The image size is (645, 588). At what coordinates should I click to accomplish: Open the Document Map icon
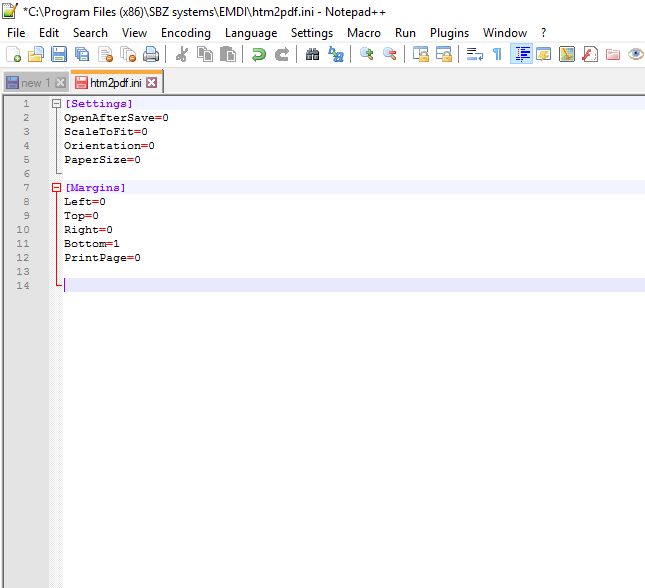(567, 54)
